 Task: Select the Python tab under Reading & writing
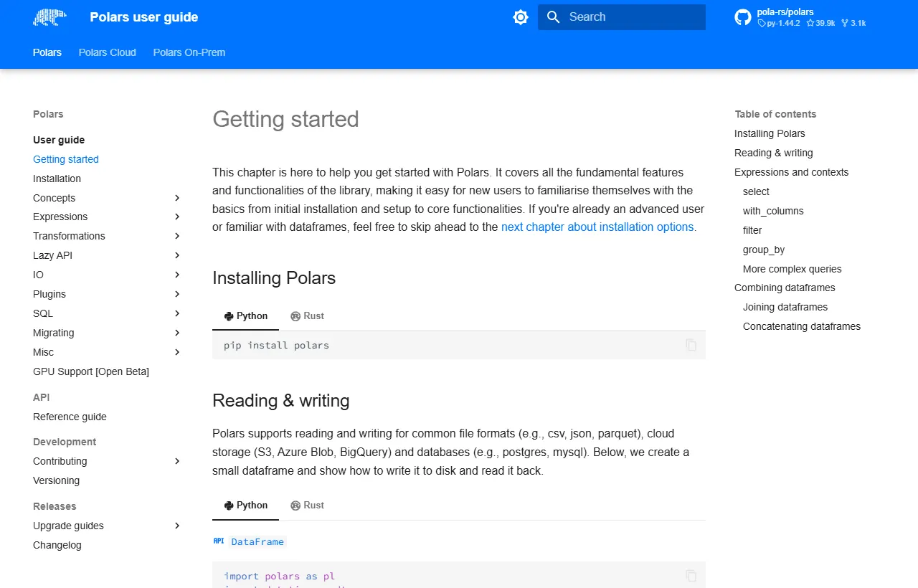[x=246, y=506]
